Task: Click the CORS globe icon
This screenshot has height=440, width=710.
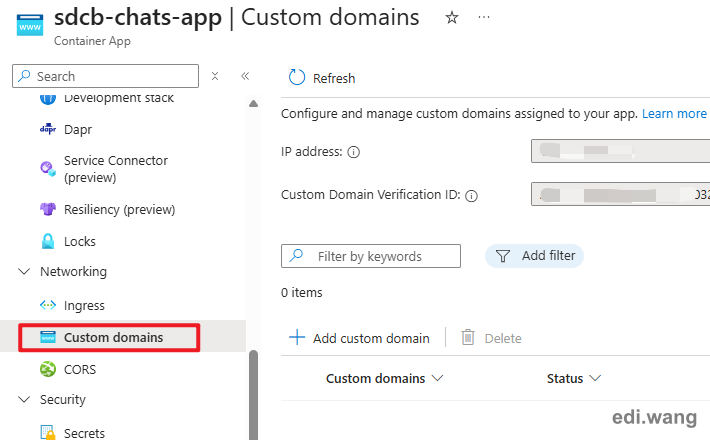Action: coord(48,369)
